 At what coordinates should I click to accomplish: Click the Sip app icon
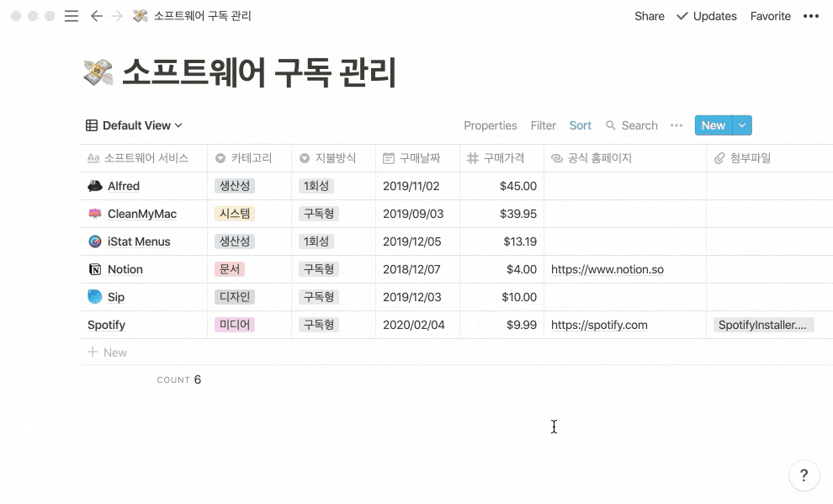(94, 297)
